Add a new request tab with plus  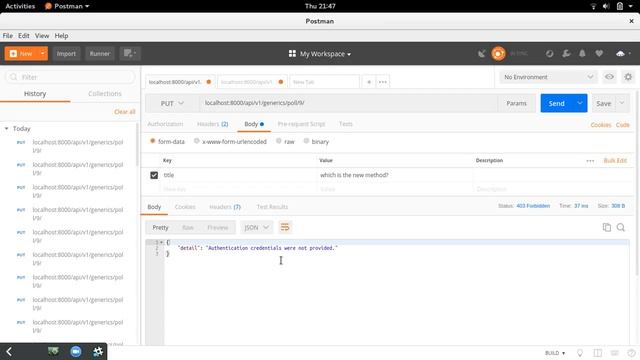point(369,82)
